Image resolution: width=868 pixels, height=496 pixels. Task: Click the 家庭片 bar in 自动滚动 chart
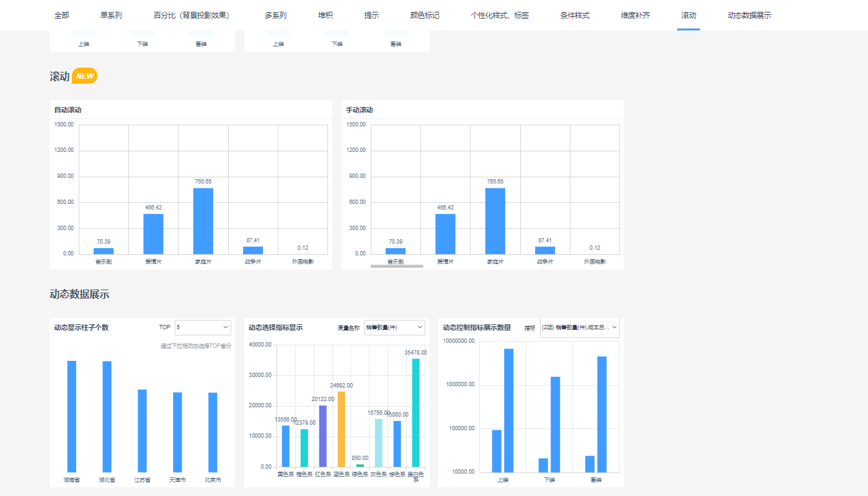pyautogui.click(x=203, y=221)
